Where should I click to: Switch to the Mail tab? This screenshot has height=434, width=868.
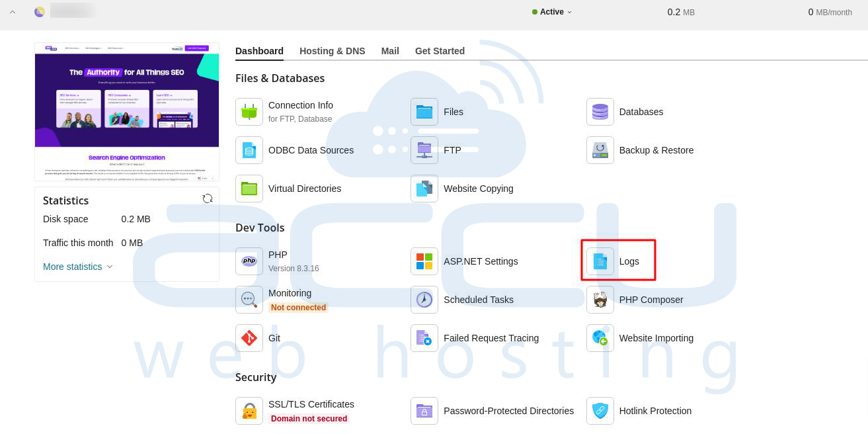tap(390, 51)
